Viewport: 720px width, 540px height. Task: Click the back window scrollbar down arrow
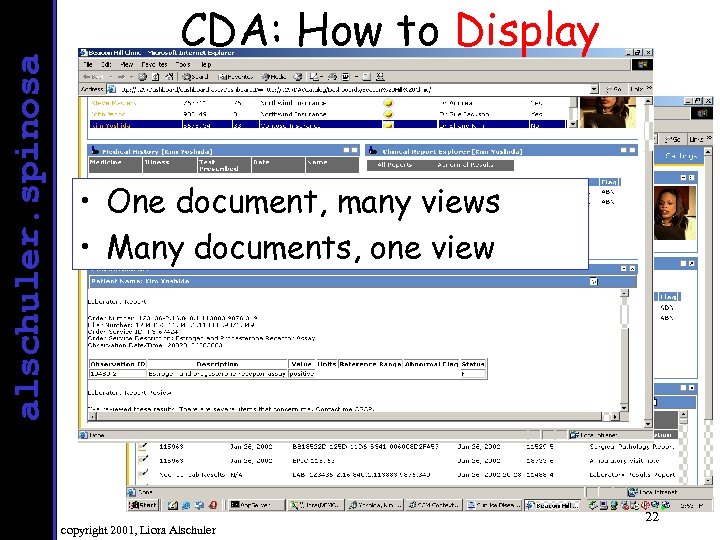coord(708,480)
